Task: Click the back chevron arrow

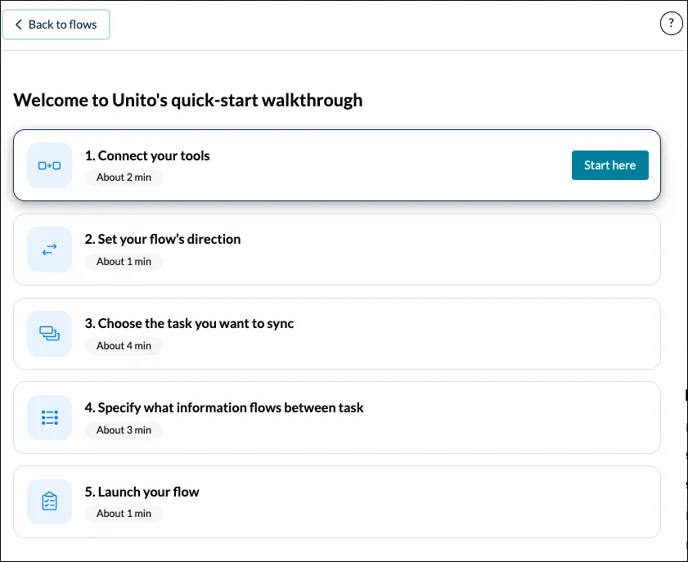Action: (x=18, y=25)
